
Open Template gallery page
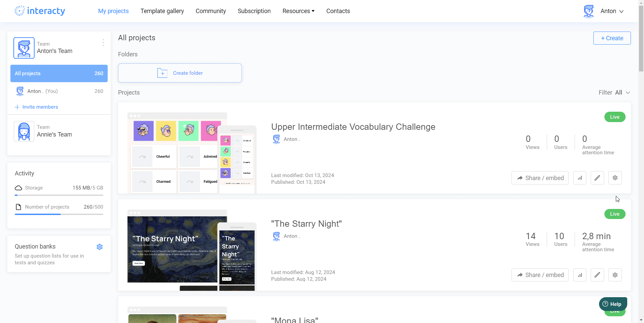tap(162, 11)
